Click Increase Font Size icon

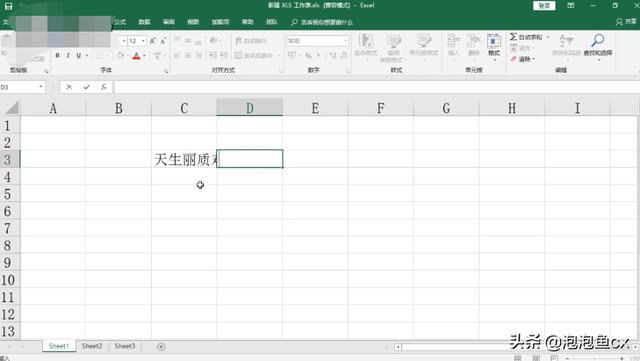152,41
